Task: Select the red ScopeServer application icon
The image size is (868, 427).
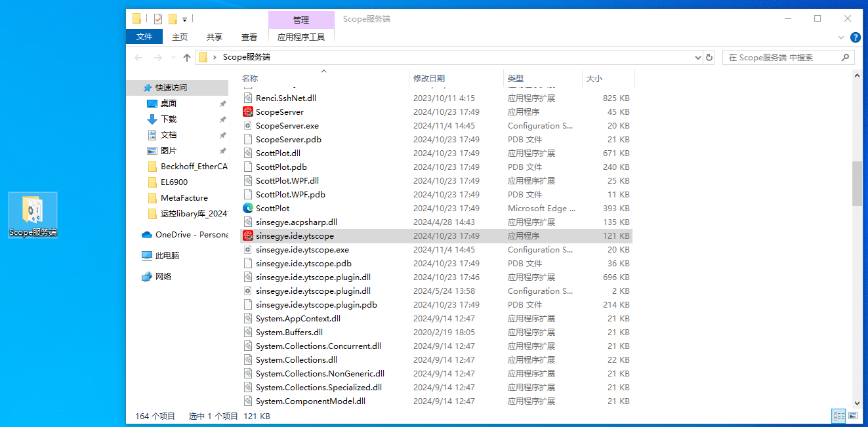Action: [x=248, y=112]
